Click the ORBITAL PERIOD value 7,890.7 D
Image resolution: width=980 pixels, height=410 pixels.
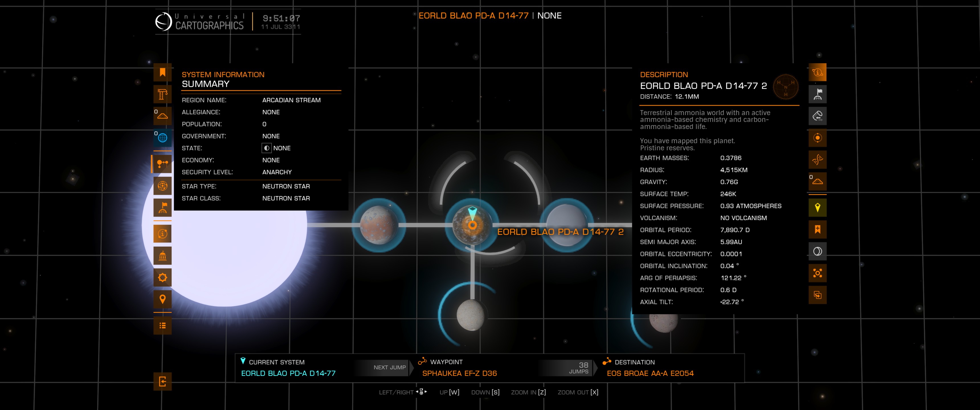735,230
